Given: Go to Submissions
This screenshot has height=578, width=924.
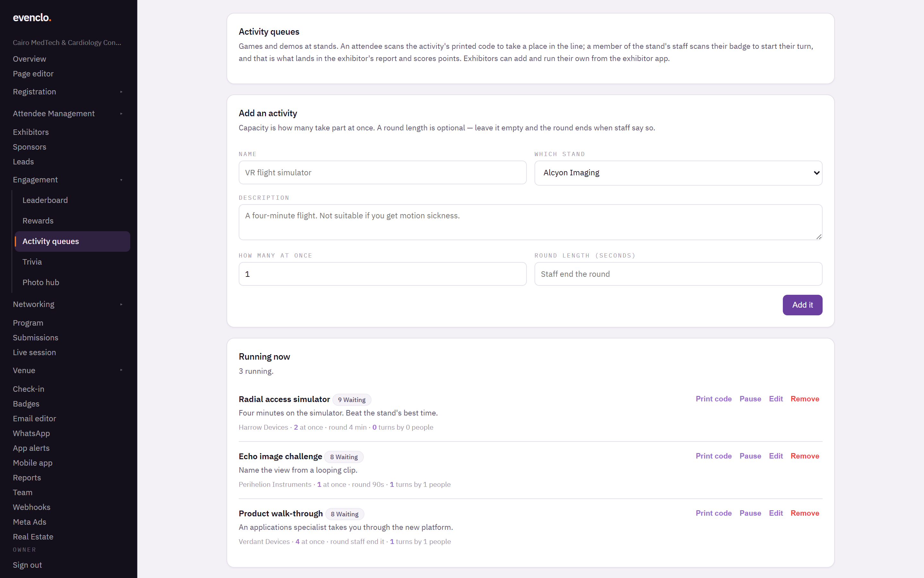Looking at the screenshot, I should point(36,338).
